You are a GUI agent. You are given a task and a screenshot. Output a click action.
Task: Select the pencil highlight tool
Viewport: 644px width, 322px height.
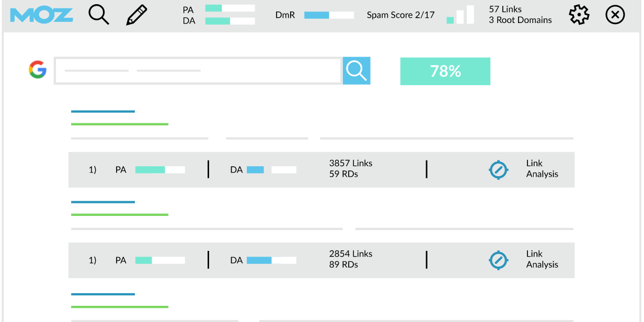136,15
